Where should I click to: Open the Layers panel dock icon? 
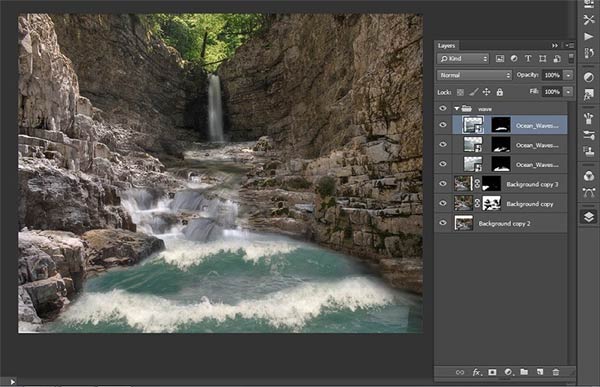tap(589, 217)
